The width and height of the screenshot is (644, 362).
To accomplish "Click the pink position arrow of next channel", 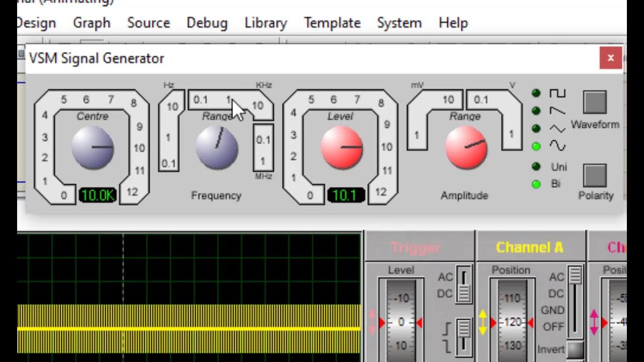I will point(594,322).
